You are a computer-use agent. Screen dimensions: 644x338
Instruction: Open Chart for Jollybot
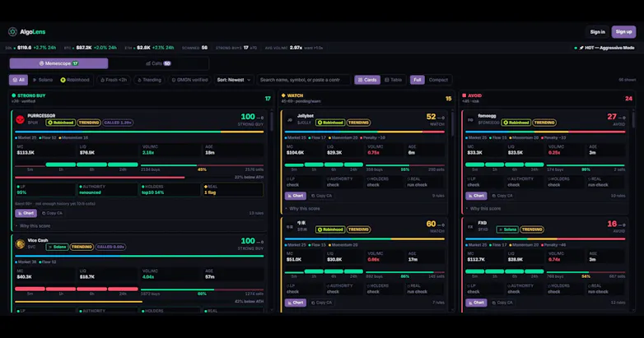tap(296, 196)
